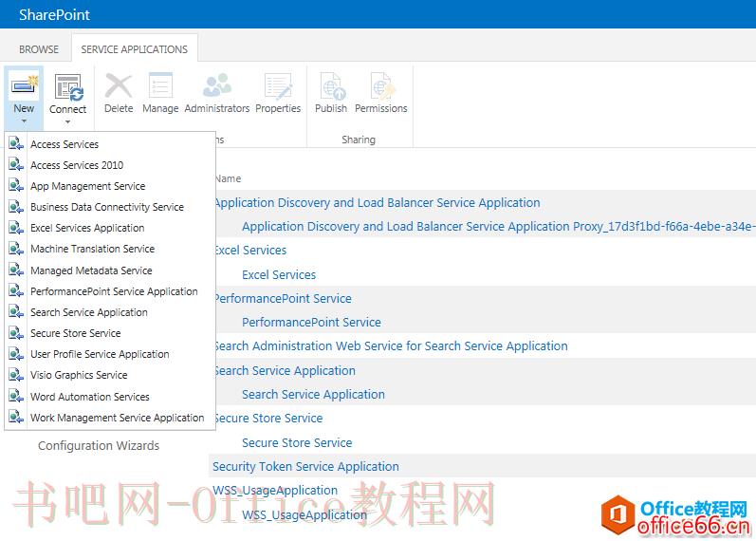Image resolution: width=756 pixels, height=541 pixels.
Task: Select PerformancePoint Service Application menu entry
Action: click(x=114, y=291)
